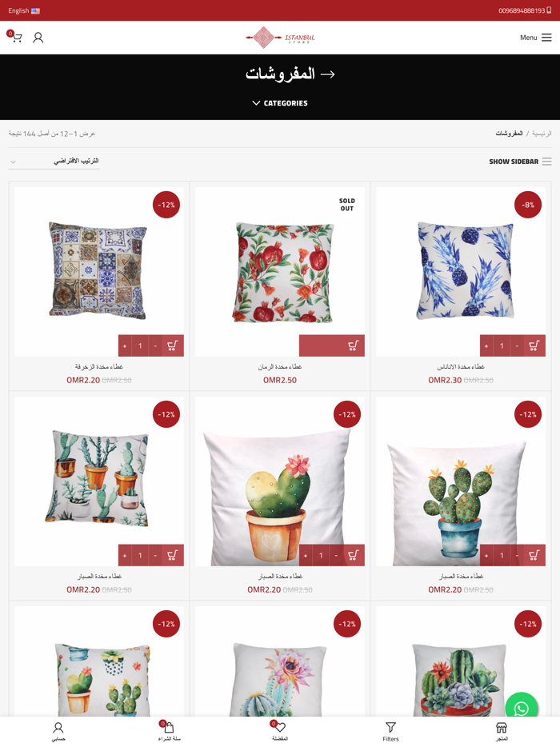
Task: Increase quantity of heart cactus cushion
Action: [x=306, y=556]
